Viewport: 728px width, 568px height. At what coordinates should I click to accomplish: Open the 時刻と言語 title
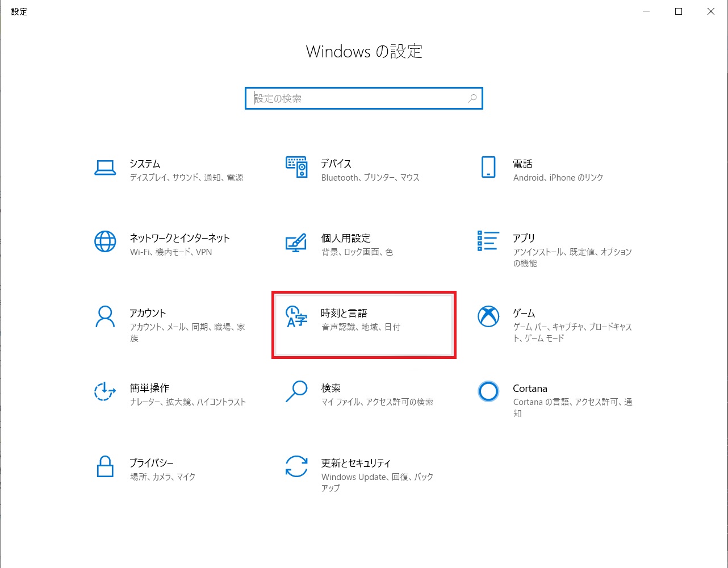pos(344,313)
